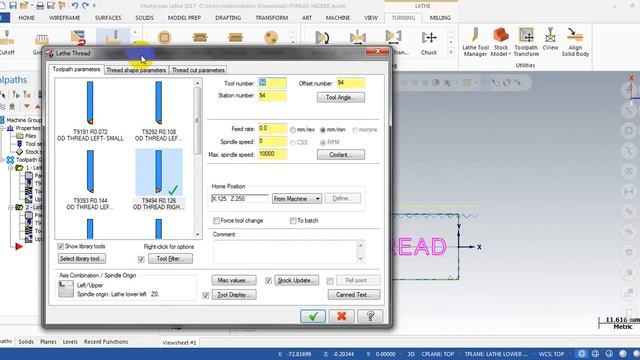The height and width of the screenshot is (360, 640).
Task: Click the Print icon in quick access toolbar
Action: (40, 6)
